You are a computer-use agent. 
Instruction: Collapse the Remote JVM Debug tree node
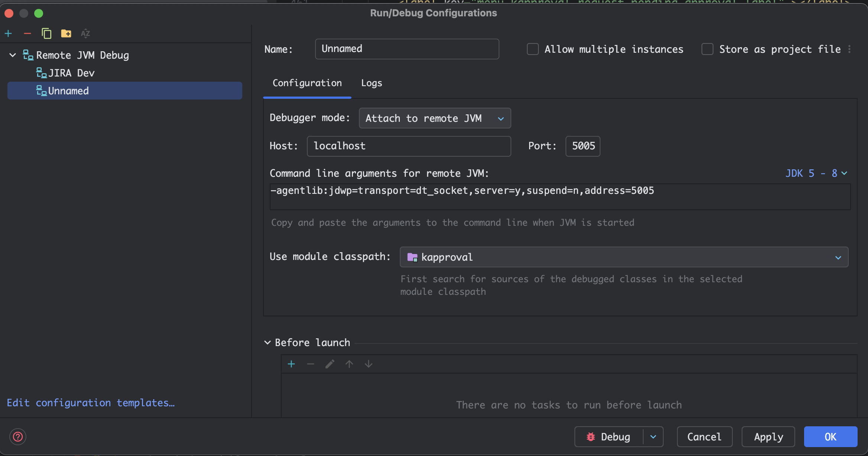click(13, 55)
